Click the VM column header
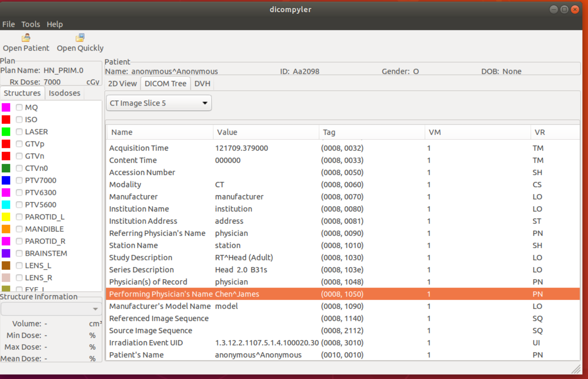Viewport: 588px width, 379px height. pos(478,132)
